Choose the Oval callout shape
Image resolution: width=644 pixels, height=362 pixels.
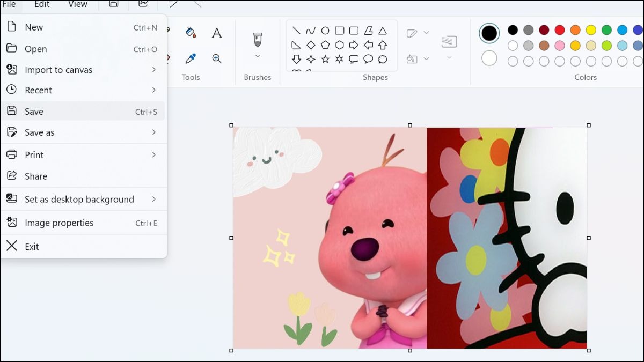click(369, 59)
